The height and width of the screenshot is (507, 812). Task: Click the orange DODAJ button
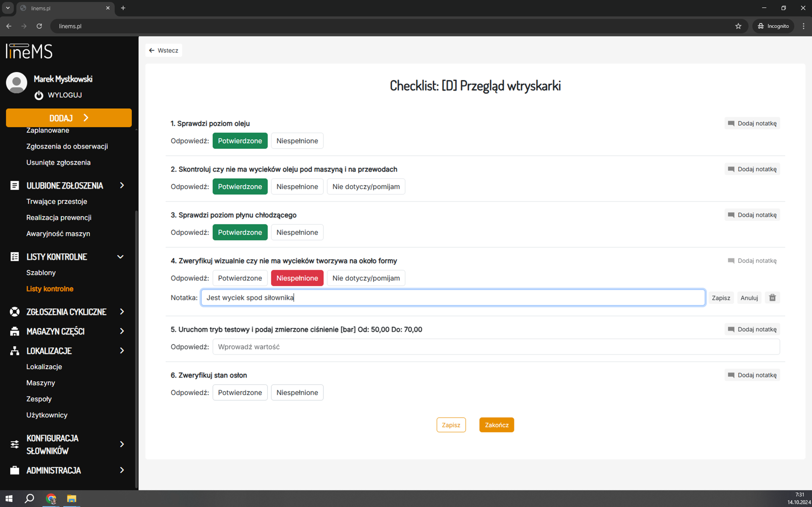69,118
